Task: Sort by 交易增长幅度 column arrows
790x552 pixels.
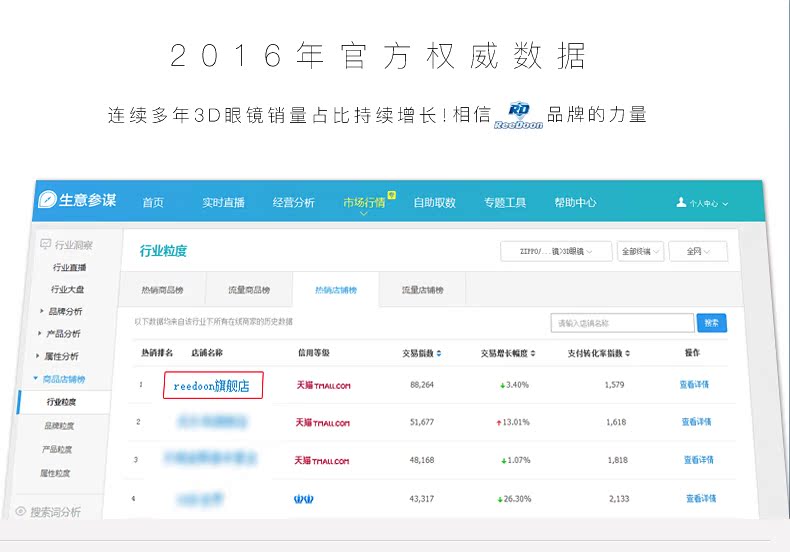Action: [533, 354]
